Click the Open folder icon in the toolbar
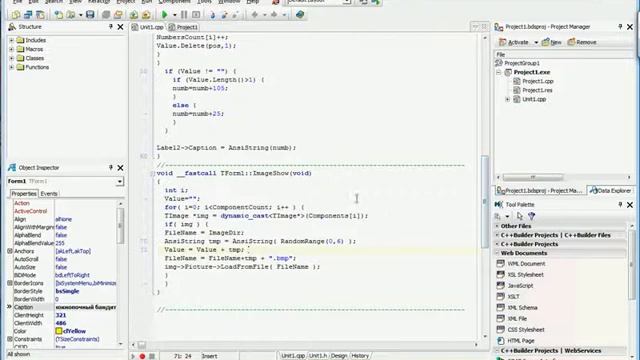Viewport: 640px width, 360px height. 71,15
